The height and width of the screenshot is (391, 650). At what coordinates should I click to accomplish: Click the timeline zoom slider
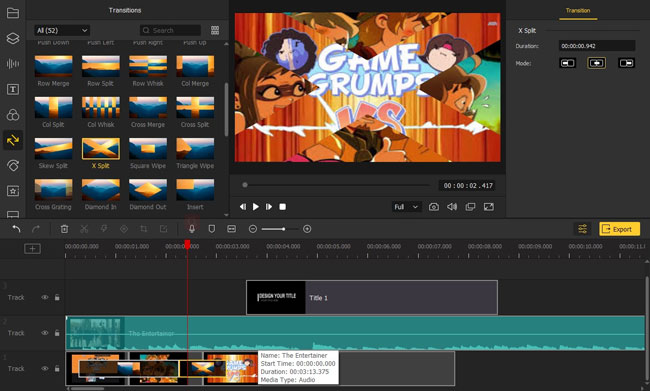pos(280,229)
